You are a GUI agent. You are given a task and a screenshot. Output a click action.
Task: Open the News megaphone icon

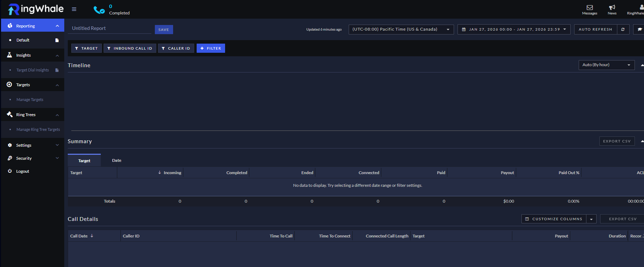point(612,7)
